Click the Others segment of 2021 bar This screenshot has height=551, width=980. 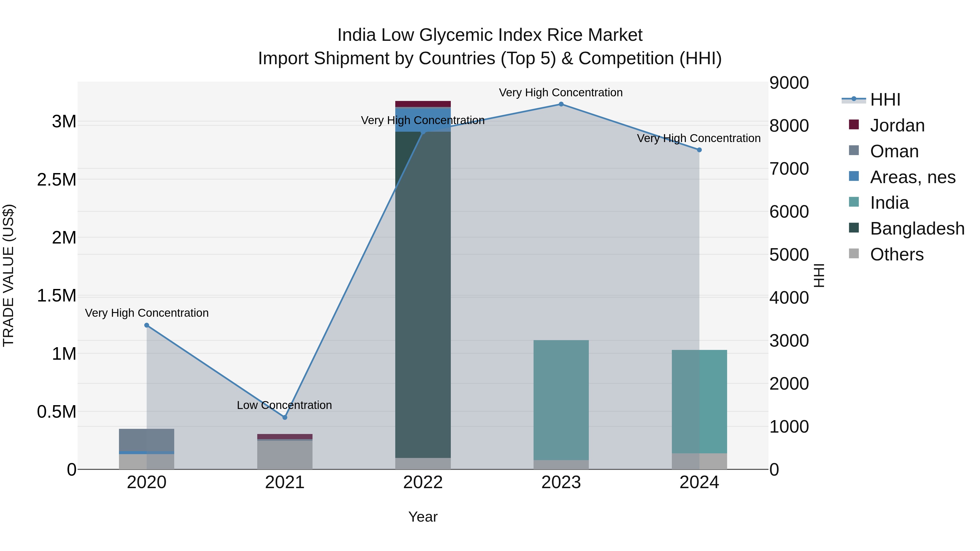285,455
